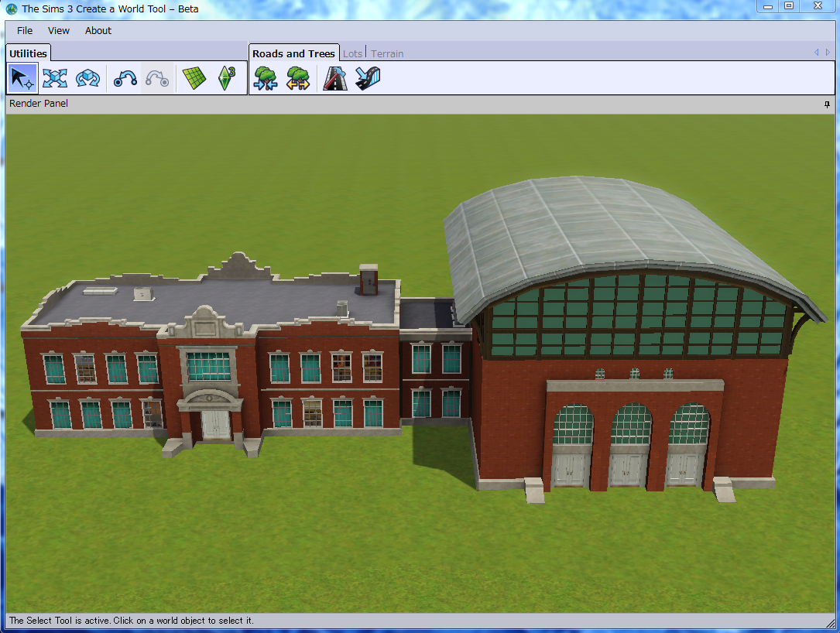This screenshot has height=633, width=840.
Task: Switch to the Utilities tab
Action: coord(29,53)
